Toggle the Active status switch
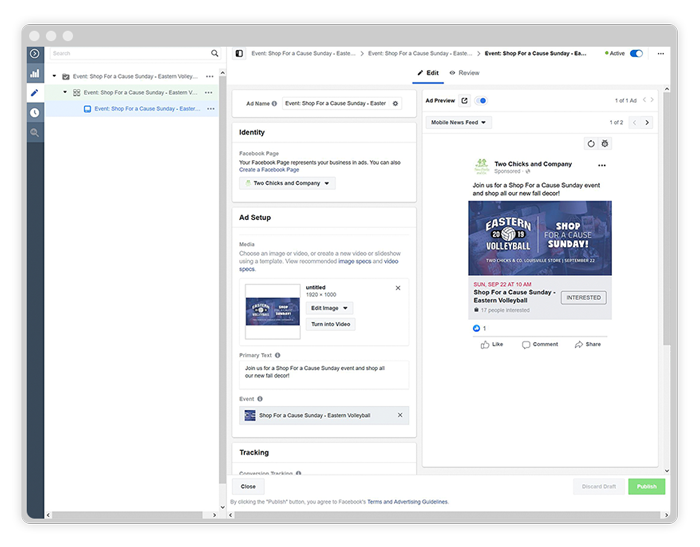 [x=636, y=53]
